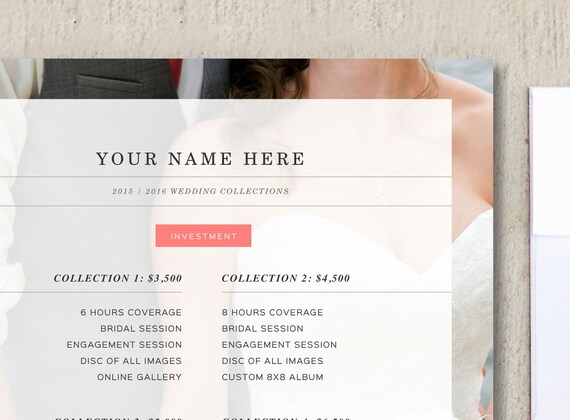Select the white envelope at right edge

(550, 253)
